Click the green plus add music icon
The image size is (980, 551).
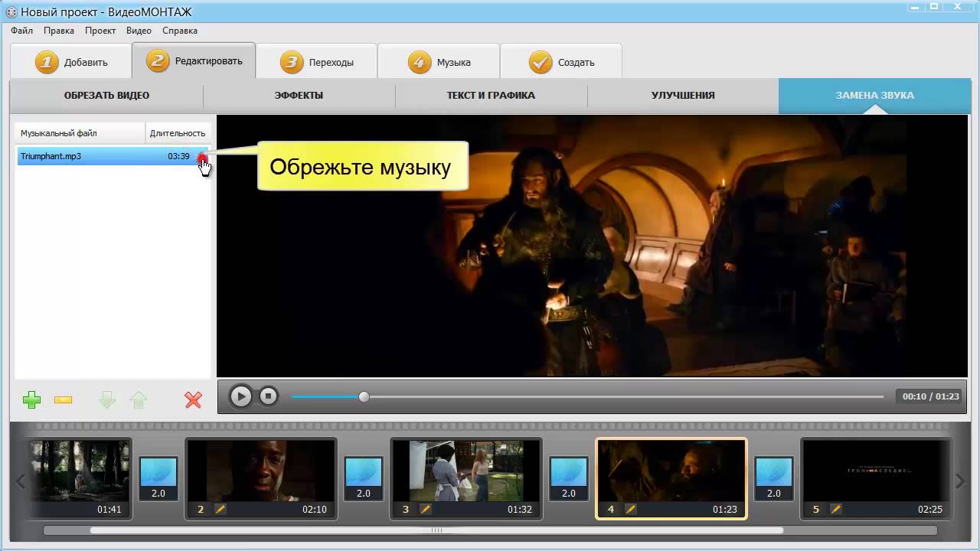tap(31, 399)
